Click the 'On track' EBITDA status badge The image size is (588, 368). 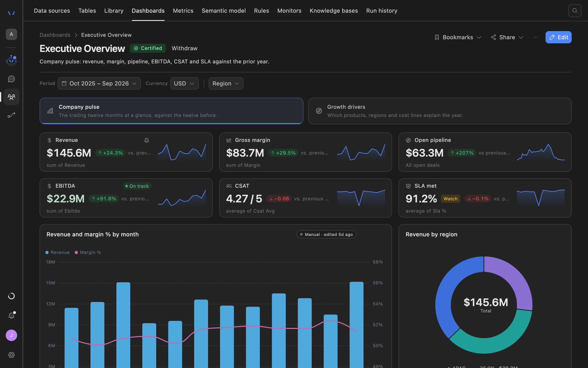tap(137, 186)
